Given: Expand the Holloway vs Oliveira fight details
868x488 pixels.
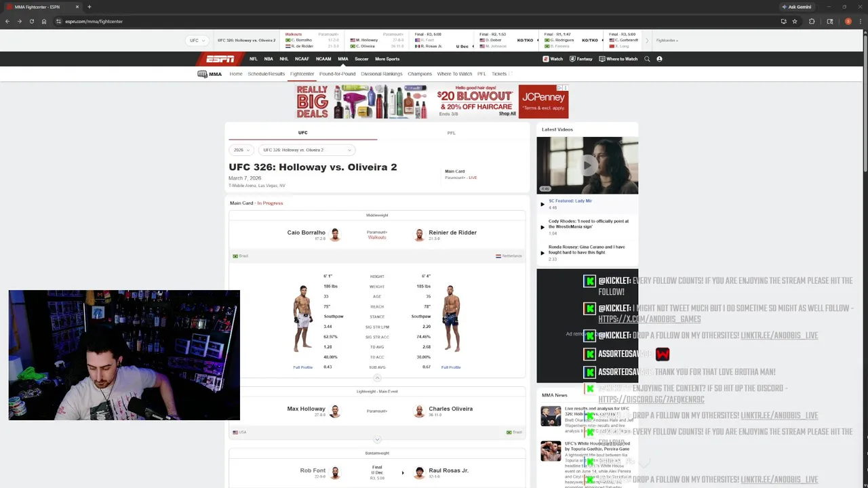Looking at the screenshot, I should click(377, 439).
